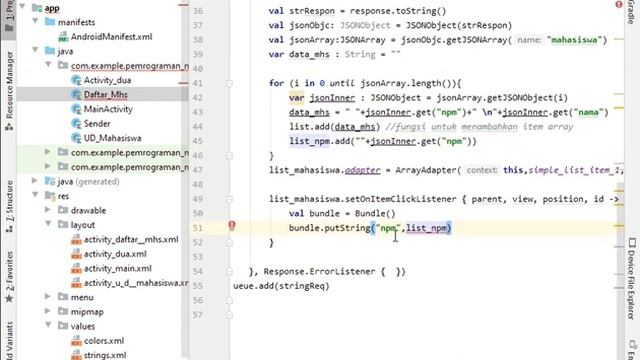Expand the drawable folder
This screenshot has width=640, height=360.
coord(48,210)
